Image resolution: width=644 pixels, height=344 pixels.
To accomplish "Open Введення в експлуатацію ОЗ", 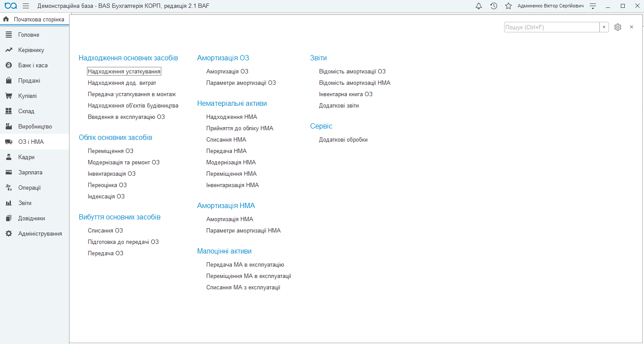I will tap(126, 117).
